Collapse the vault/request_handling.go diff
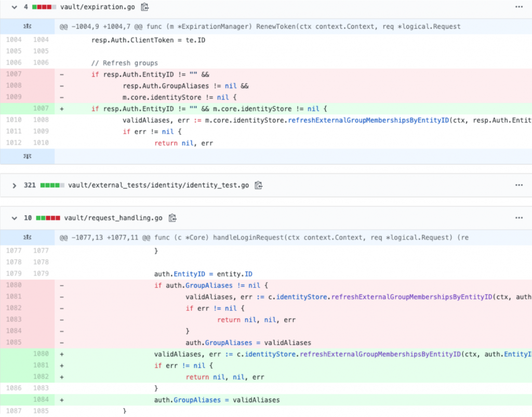The height and width of the screenshot is (417, 532). (14, 218)
